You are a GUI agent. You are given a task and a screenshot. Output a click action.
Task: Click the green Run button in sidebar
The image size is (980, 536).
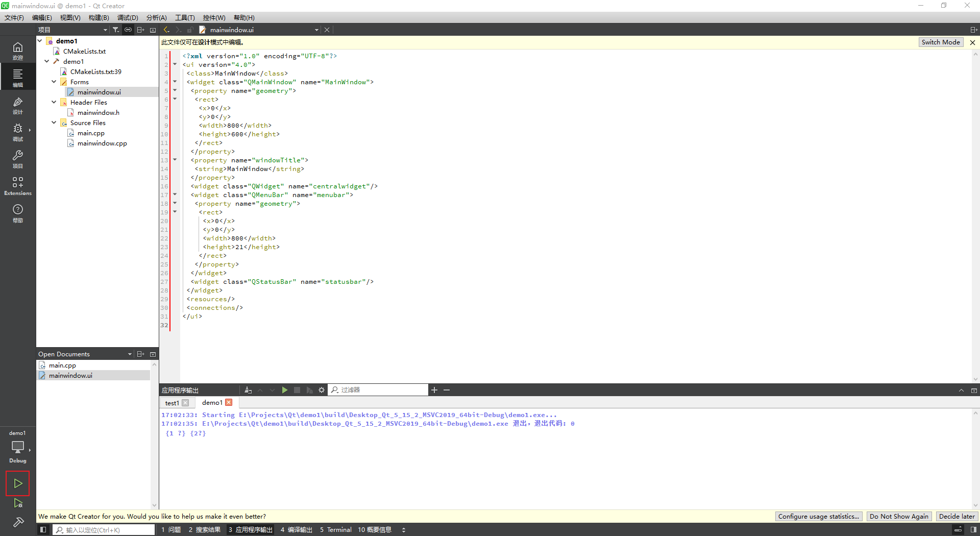(x=18, y=483)
